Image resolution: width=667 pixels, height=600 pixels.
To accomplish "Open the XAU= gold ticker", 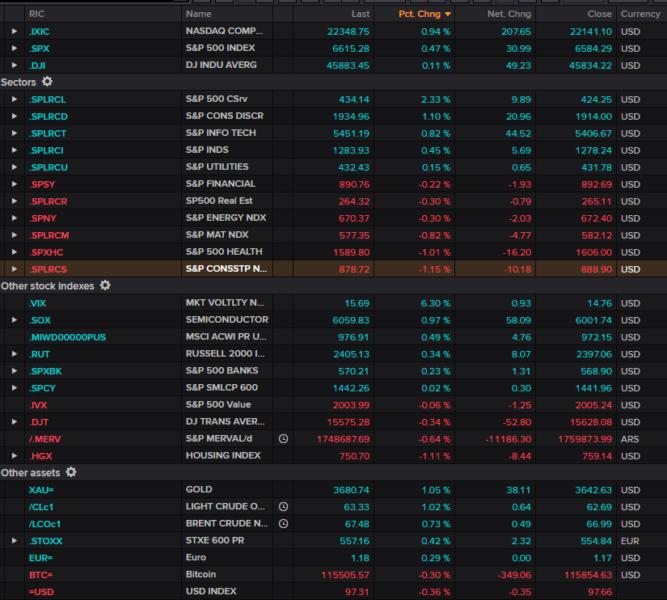I will click(x=41, y=490).
